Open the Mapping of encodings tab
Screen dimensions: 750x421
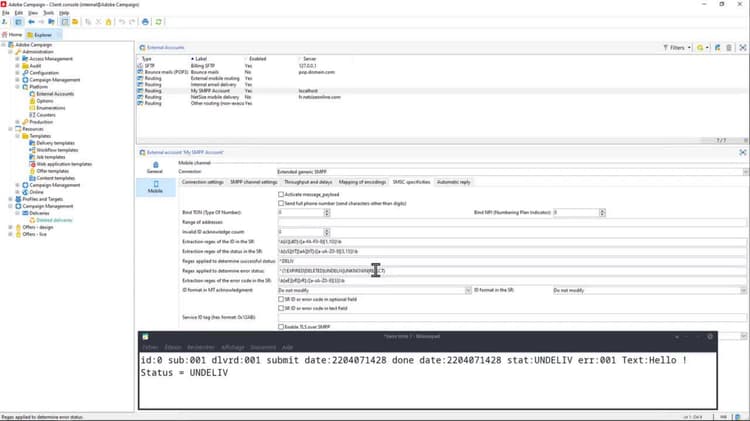coord(362,182)
